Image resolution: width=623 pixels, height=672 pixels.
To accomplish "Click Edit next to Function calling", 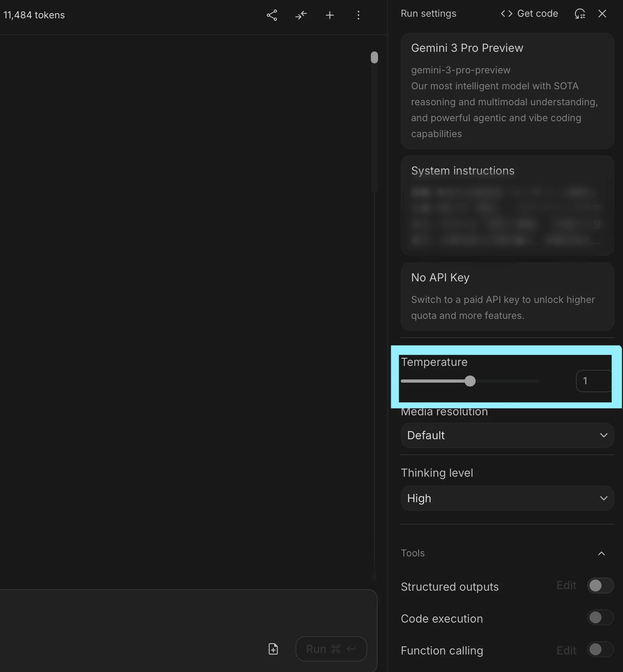I will [566, 650].
